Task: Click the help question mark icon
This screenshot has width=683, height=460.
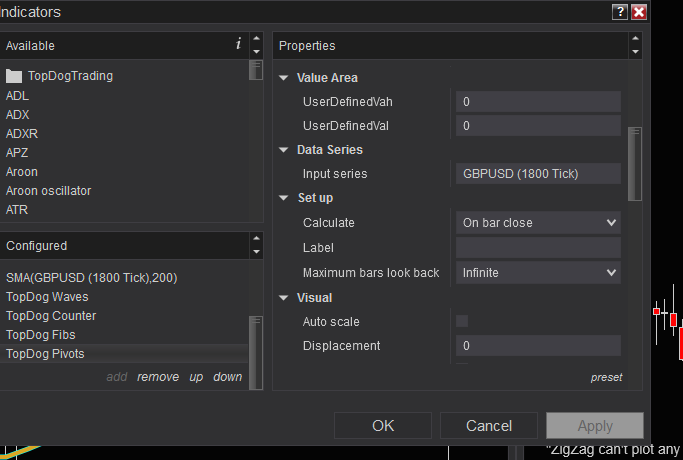Action: click(620, 12)
